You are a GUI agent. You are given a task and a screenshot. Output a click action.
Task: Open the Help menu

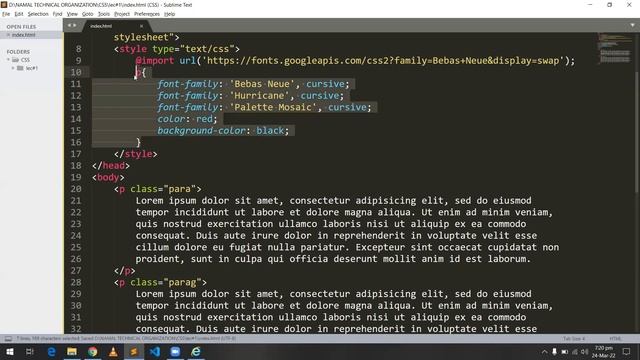pos(169,14)
